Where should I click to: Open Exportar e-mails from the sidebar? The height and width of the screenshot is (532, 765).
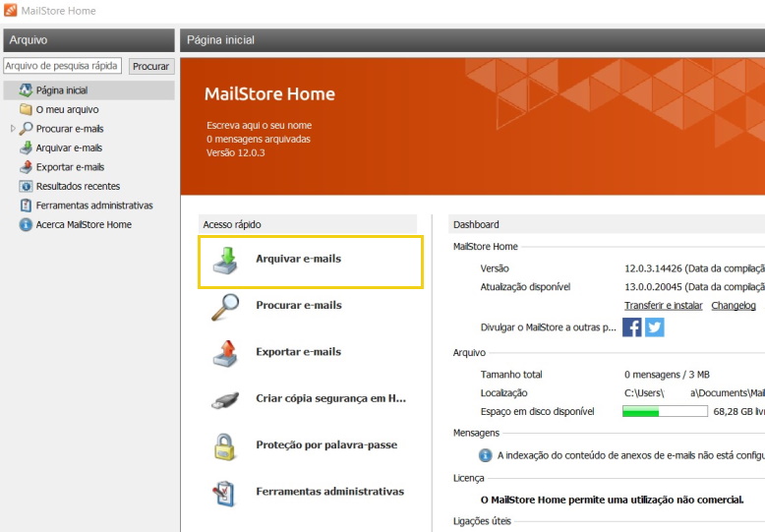pos(70,167)
